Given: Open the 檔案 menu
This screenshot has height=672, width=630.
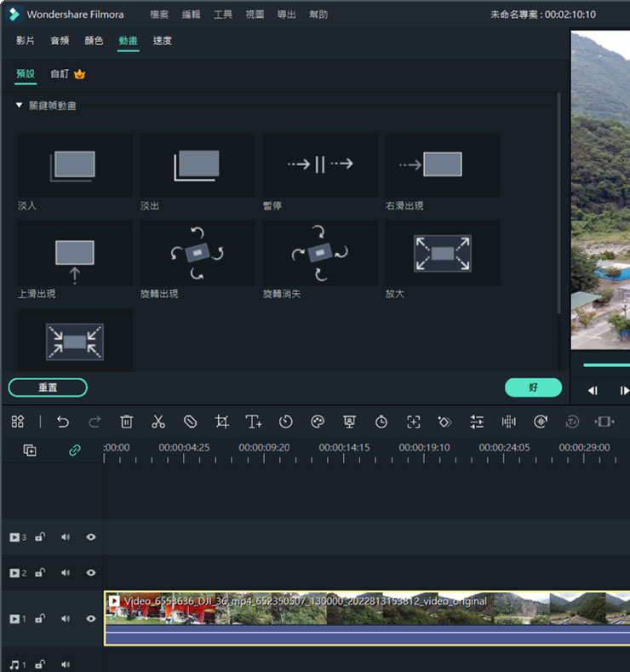Looking at the screenshot, I should coord(159,14).
